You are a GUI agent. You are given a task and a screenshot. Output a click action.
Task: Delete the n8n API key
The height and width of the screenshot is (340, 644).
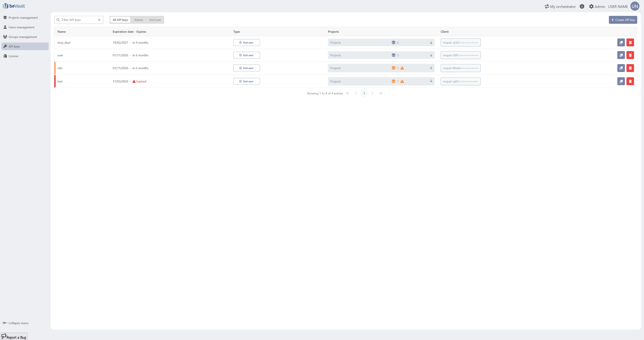630,68
